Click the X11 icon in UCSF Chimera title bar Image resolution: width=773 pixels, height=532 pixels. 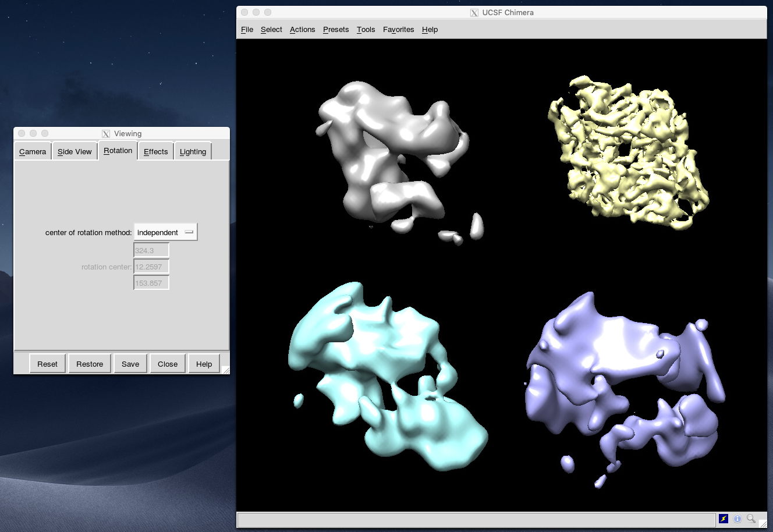click(x=474, y=13)
